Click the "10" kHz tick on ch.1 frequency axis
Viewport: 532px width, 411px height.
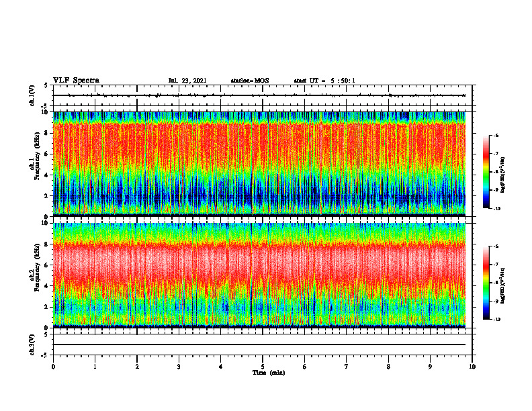tap(45, 112)
